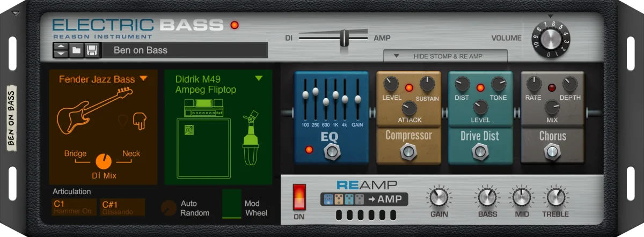This screenshot has height=237, width=644.
Task: Adjust the ReAmp Mid knob
Action: coord(521,197)
